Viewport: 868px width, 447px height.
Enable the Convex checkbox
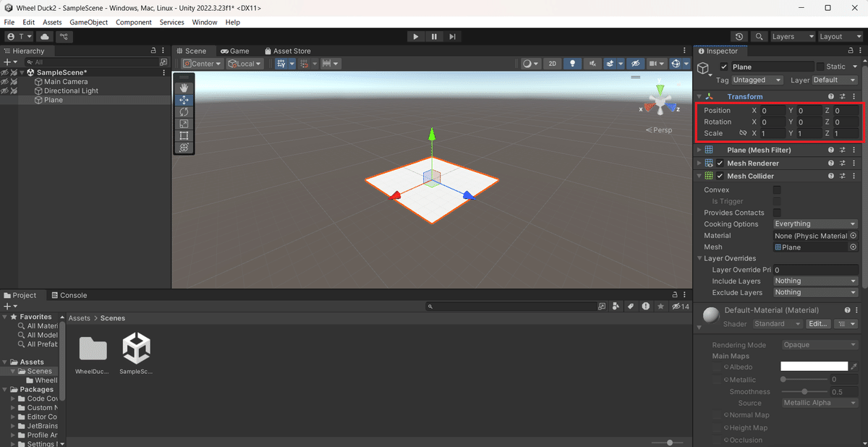(777, 190)
